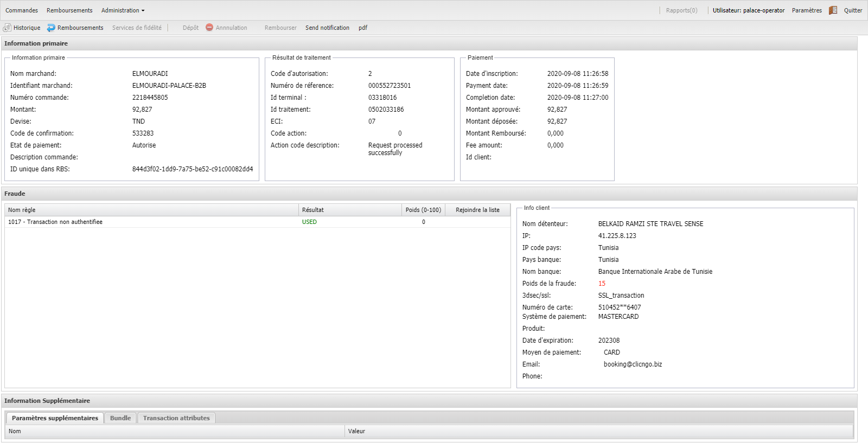This screenshot has width=868, height=443.
Task: Click MASTERCARD payment system value
Action: pos(618,317)
